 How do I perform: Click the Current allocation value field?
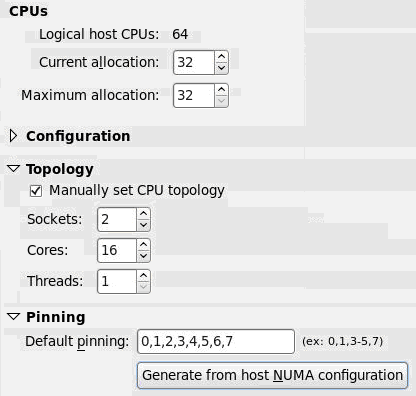coord(194,62)
